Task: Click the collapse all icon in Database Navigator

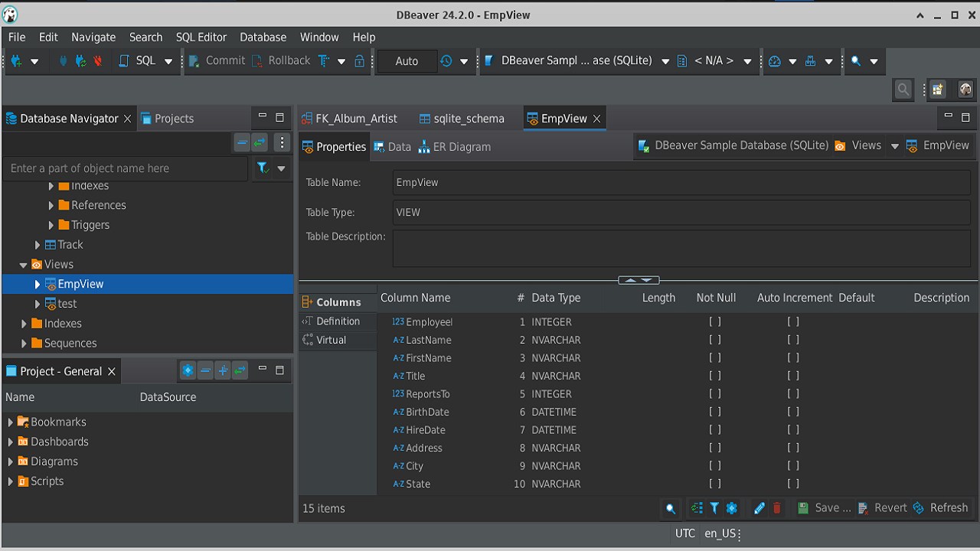Action: pos(242,142)
